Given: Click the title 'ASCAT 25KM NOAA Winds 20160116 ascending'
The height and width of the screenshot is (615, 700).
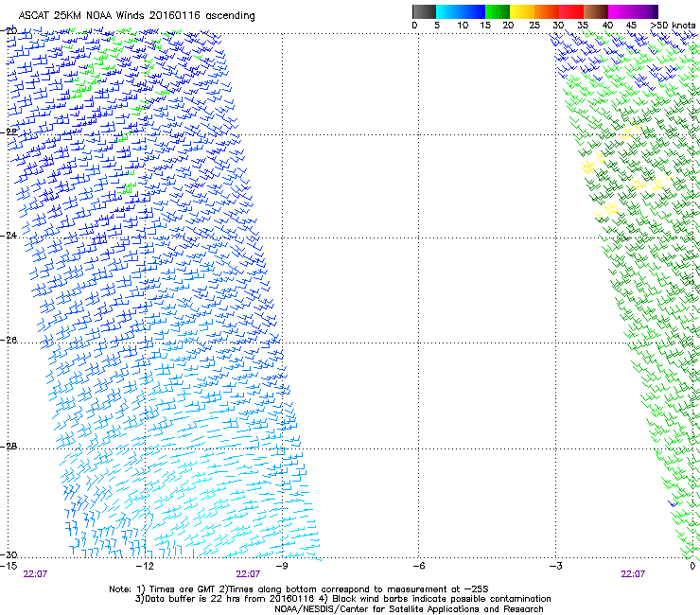Looking at the screenshot, I should tap(136, 16).
